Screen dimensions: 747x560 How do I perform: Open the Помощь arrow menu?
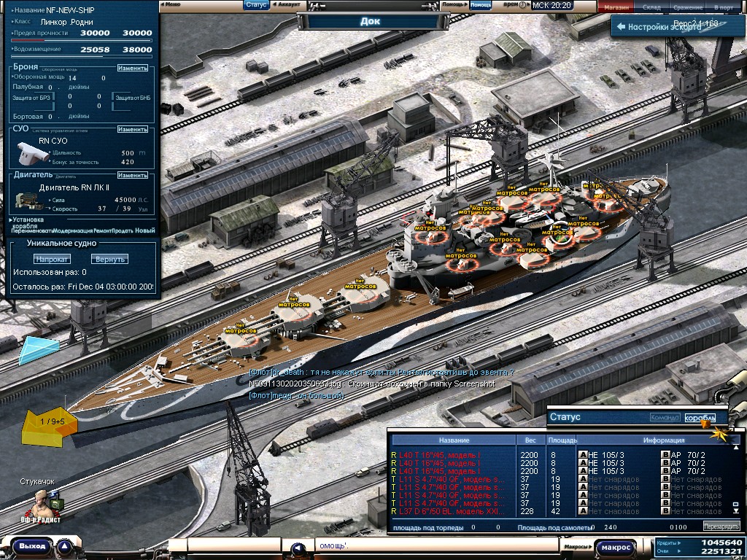click(x=454, y=4)
